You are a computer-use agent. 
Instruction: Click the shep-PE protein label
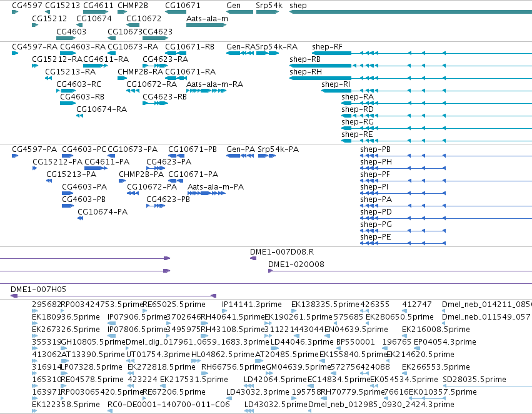(x=375, y=237)
